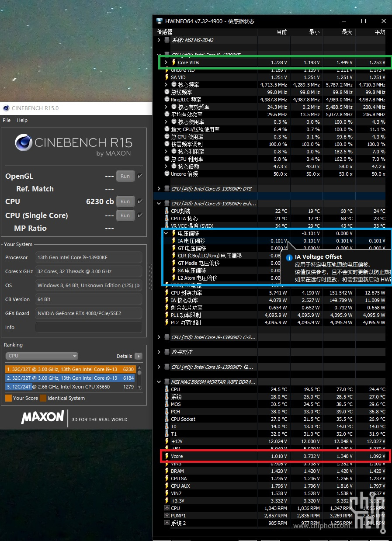Click the PL1 功率限制 power icon
392x541 pixels.
(x=167, y=315)
